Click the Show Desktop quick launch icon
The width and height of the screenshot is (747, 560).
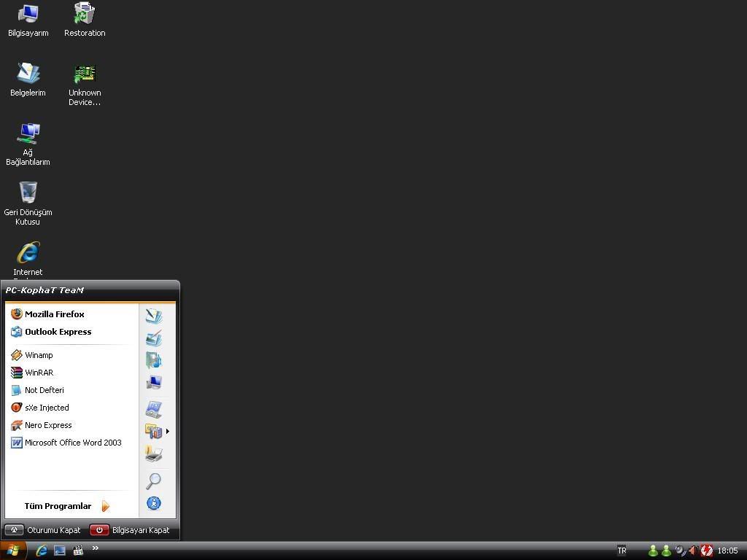point(60,551)
